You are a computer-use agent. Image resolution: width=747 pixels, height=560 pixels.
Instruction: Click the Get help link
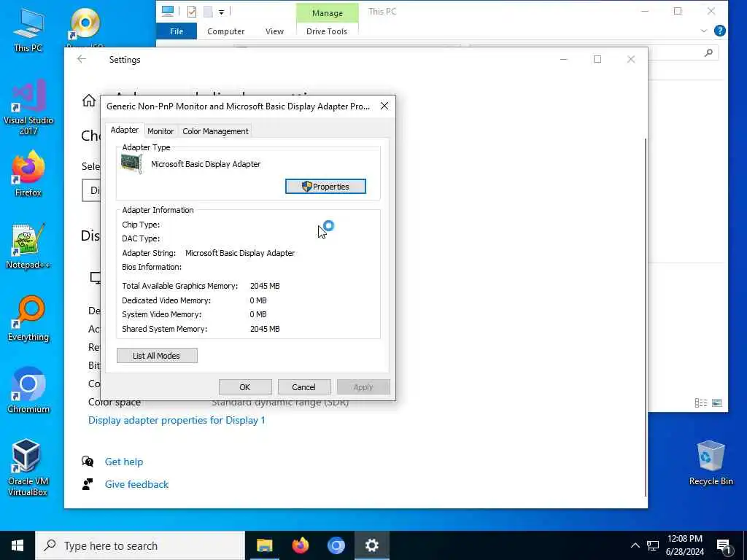pos(124,462)
